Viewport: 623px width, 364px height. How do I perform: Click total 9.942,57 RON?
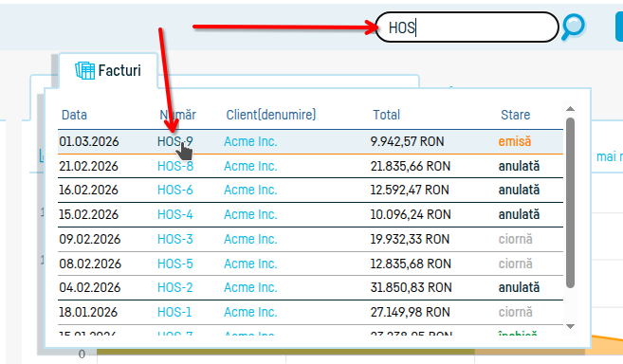point(407,141)
